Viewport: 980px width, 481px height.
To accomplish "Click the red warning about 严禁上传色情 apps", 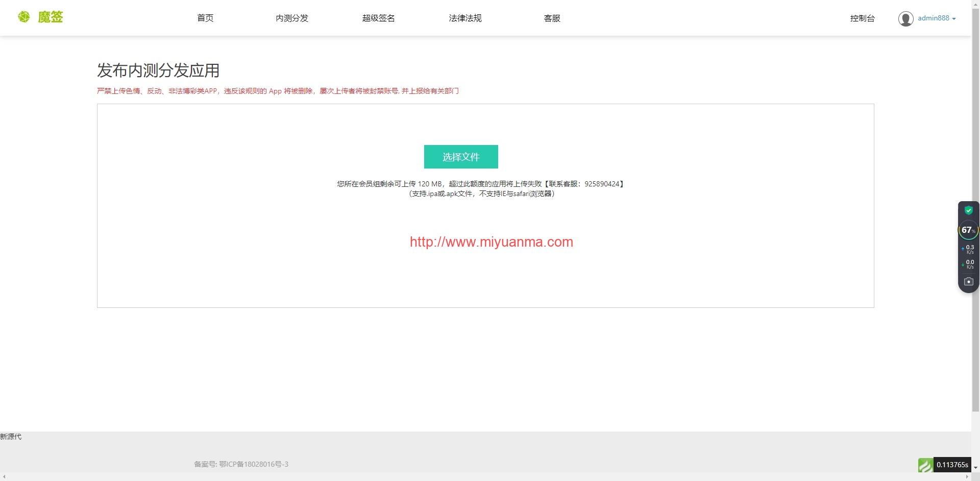I will [278, 91].
